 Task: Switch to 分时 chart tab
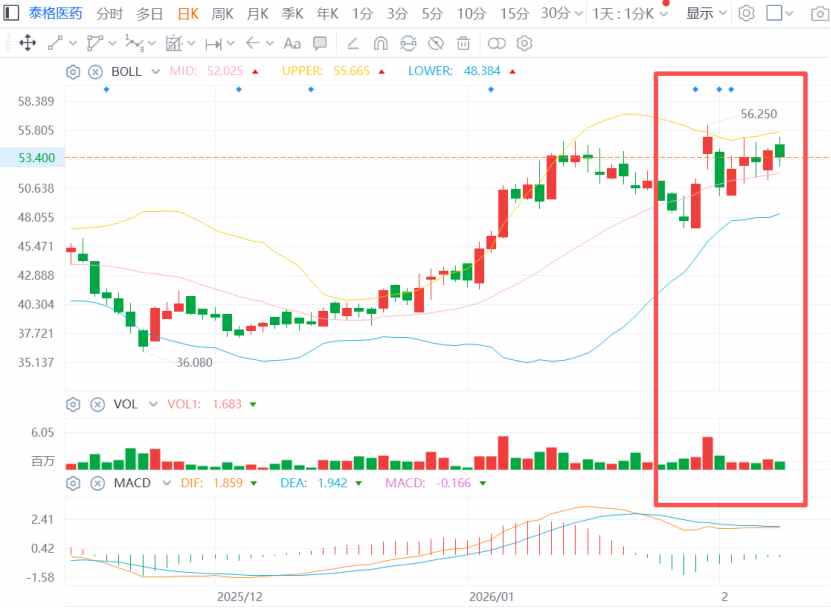(109, 13)
